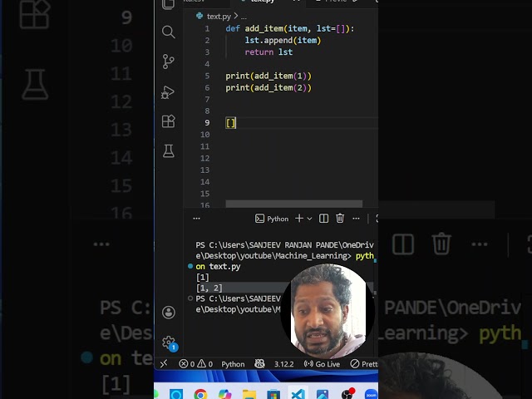Click the Copilot status icon in status bar

click(x=259, y=364)
